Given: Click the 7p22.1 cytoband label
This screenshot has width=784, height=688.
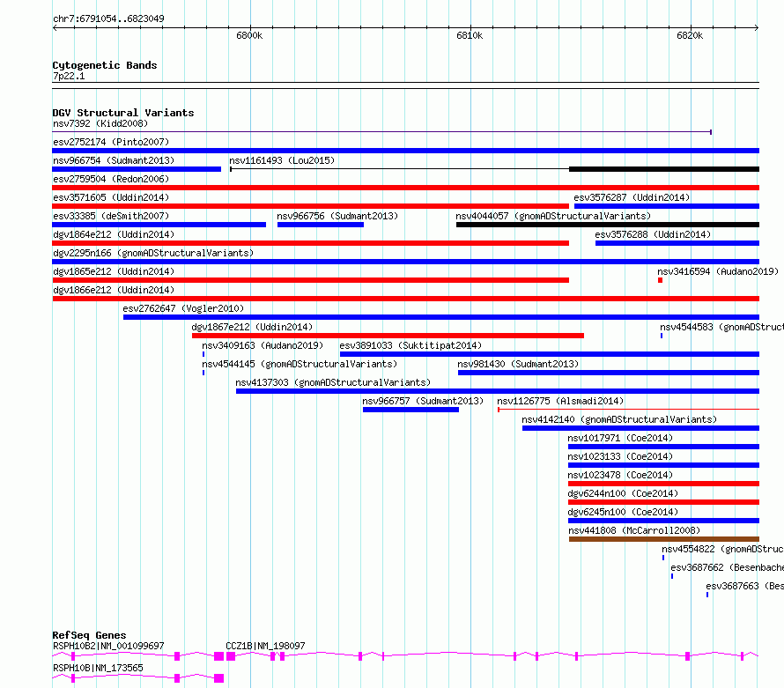Looking at the screenshot, I should [69, 76].
